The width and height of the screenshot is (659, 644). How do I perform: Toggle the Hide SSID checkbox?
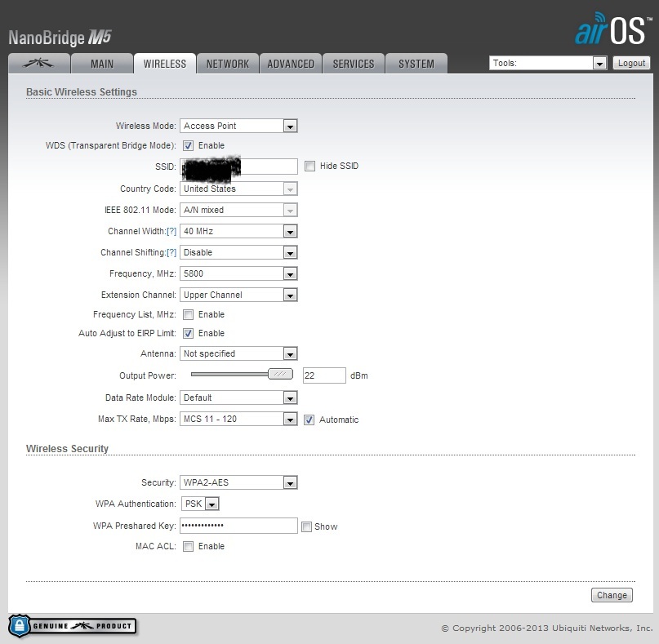pyautogui.click(x=309, y=166)
